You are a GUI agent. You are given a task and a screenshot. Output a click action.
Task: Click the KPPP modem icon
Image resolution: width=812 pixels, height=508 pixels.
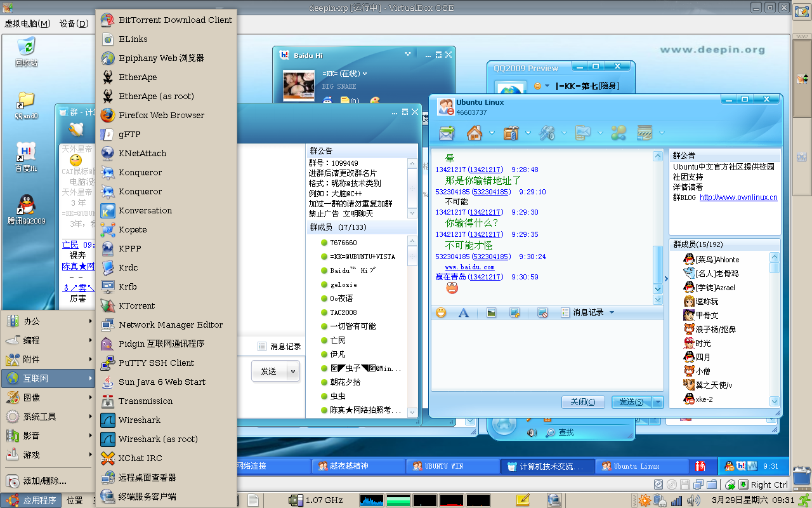108,248
